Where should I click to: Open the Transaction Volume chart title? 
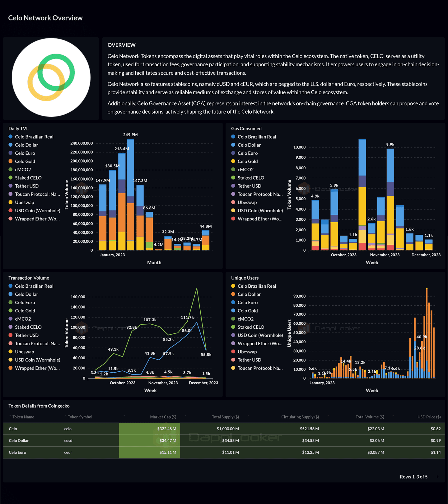click(x=29, y=278)
